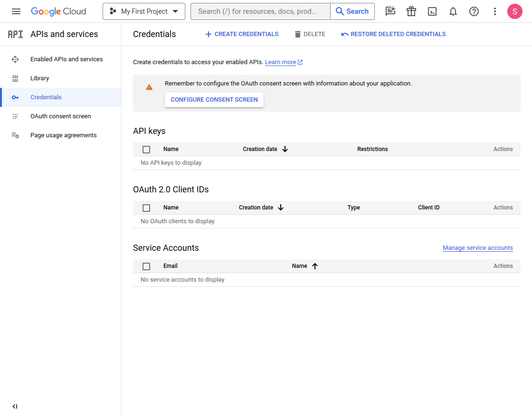532x418 pixels.
Task: Open OAuth consent screen page
Action: coord(61,116)
